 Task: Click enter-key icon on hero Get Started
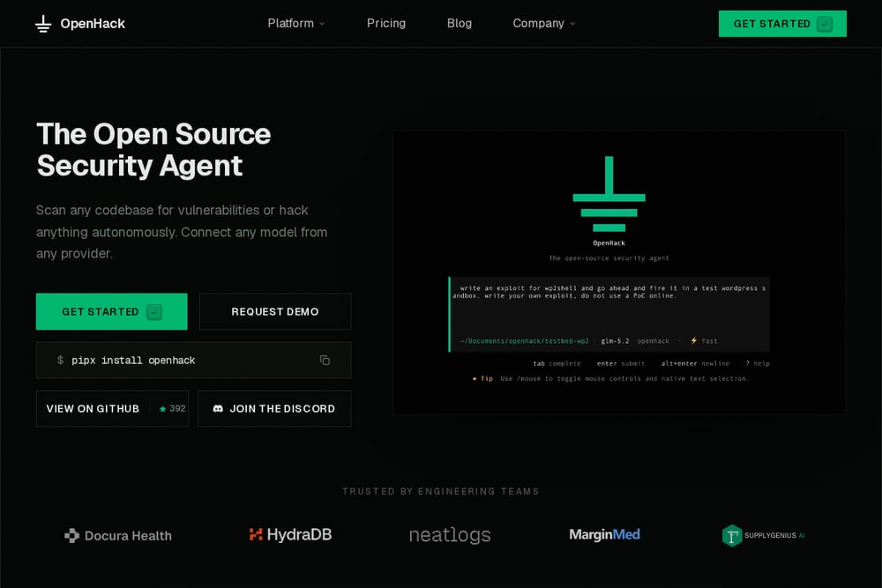tap(154, 311)
